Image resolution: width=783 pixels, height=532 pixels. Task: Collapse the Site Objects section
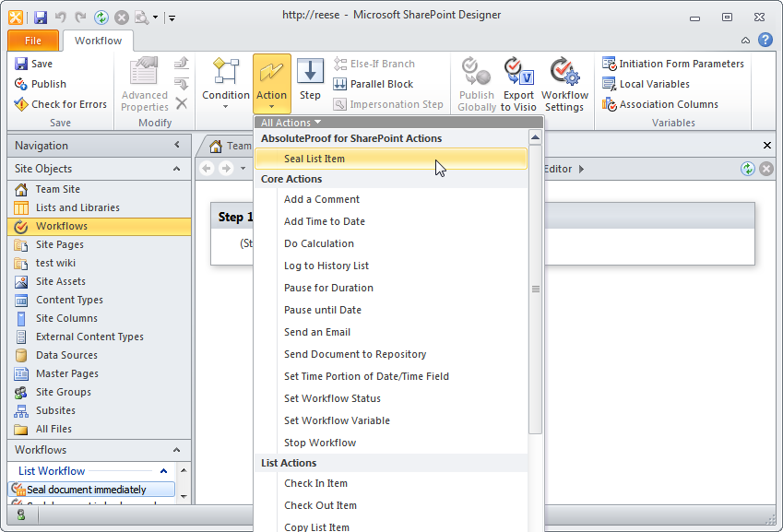(x=177, y=169)
